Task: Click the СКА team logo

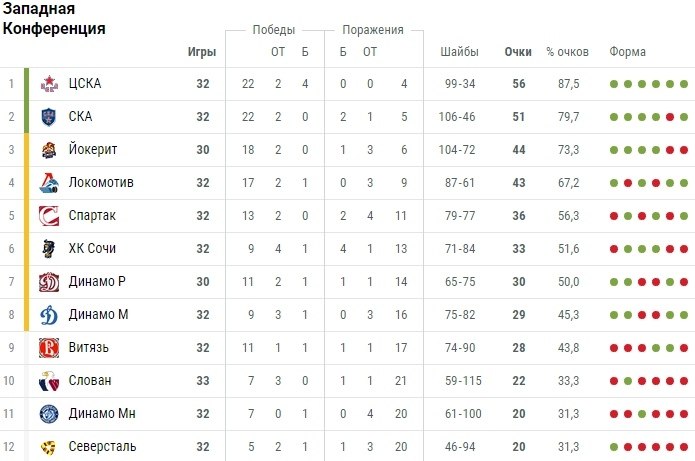Action: point(49,117)
